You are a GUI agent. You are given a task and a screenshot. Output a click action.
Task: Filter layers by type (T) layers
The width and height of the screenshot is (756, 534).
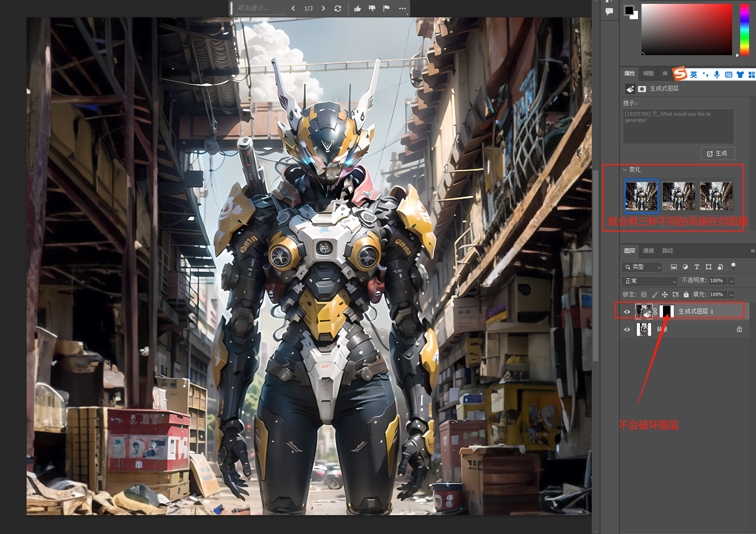(x=697, y=267)
